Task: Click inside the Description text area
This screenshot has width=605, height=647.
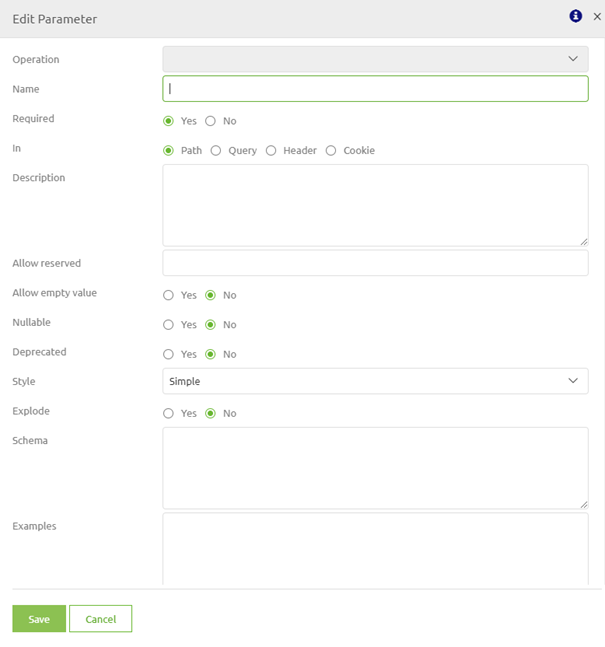Action: pos(375,205)
